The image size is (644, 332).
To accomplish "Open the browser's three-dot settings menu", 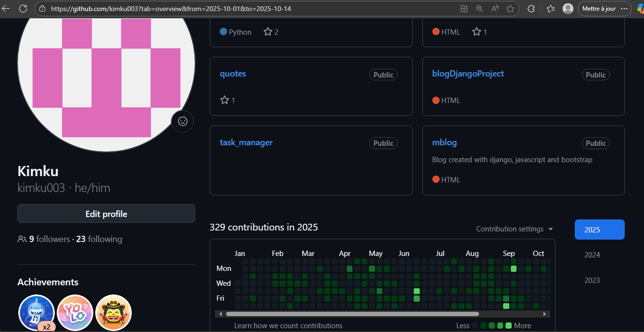I will (x=624, y=9).
